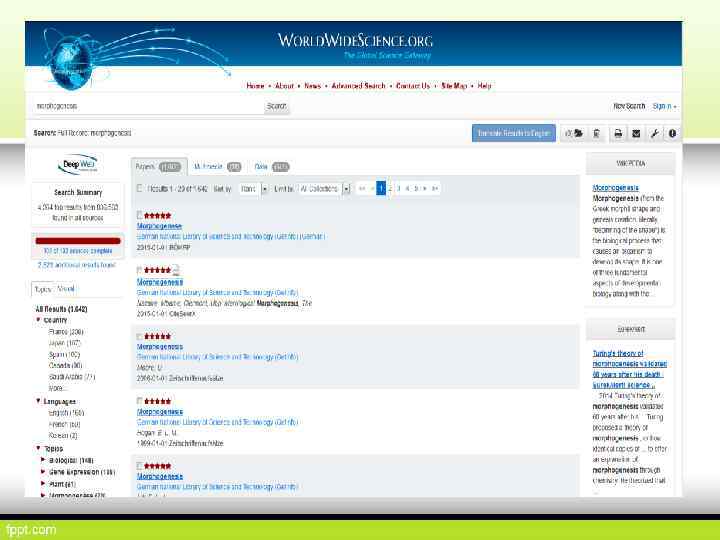This screenshot has height=540, width=720.
Task: Open the wrench settings icon
Action: 654,133
